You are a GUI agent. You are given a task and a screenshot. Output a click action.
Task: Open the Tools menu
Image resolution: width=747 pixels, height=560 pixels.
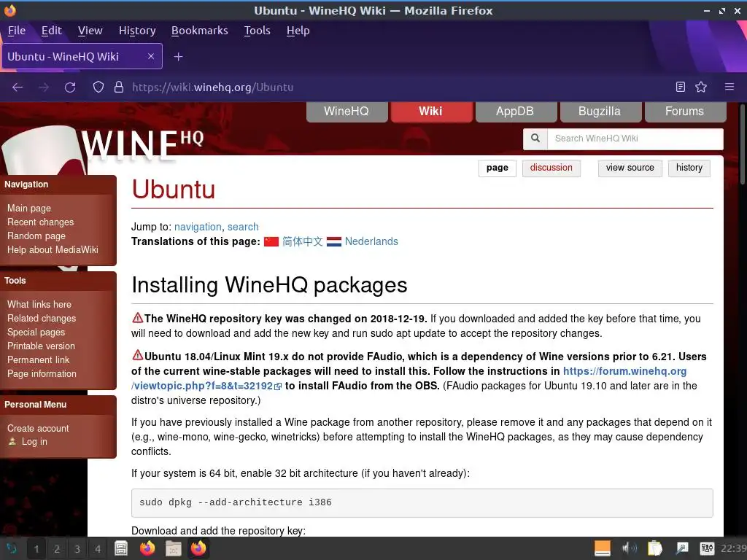[258, 31]
